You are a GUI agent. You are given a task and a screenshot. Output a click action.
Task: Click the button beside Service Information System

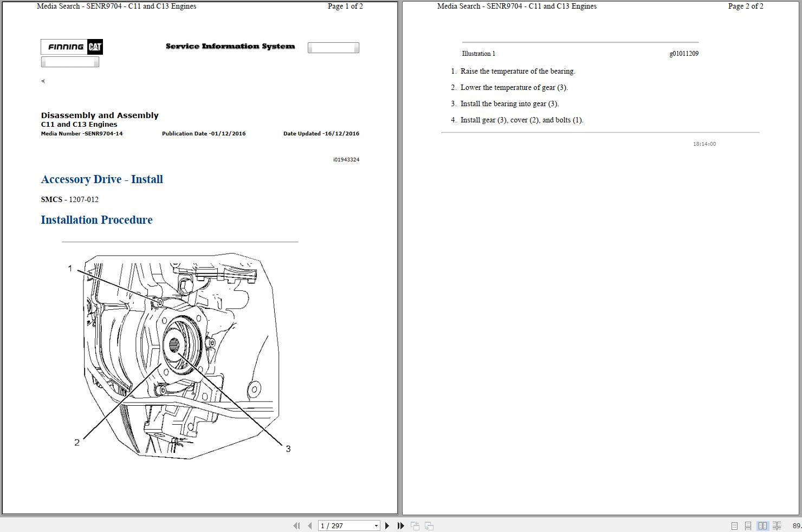pyautogui.click(x=333, y=47)
